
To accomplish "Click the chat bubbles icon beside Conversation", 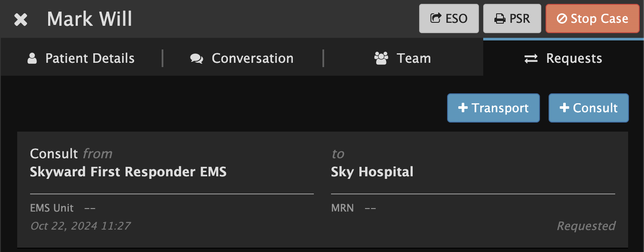I will click(x=196, y=59).
